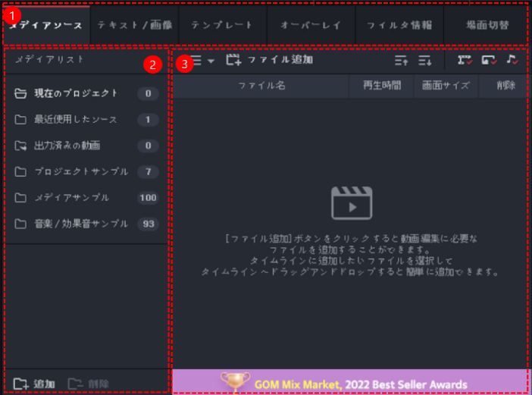The image size is (532, 395).
Task: Click the ファイル追加 add file icon
Action: pos(233,60)
